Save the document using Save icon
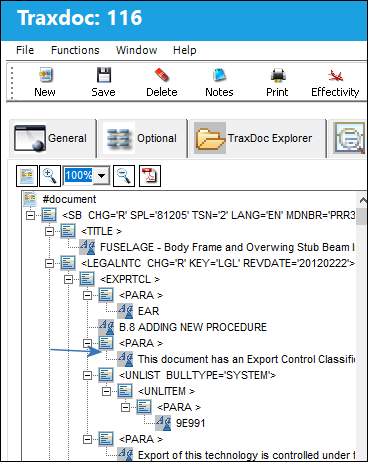The image size is (368, 462). [x=103, y=82]
